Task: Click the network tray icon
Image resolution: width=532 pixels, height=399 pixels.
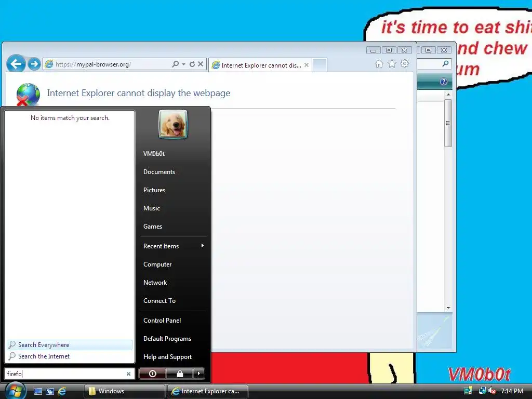Action: pyautogui.click(x=482, y=391)
